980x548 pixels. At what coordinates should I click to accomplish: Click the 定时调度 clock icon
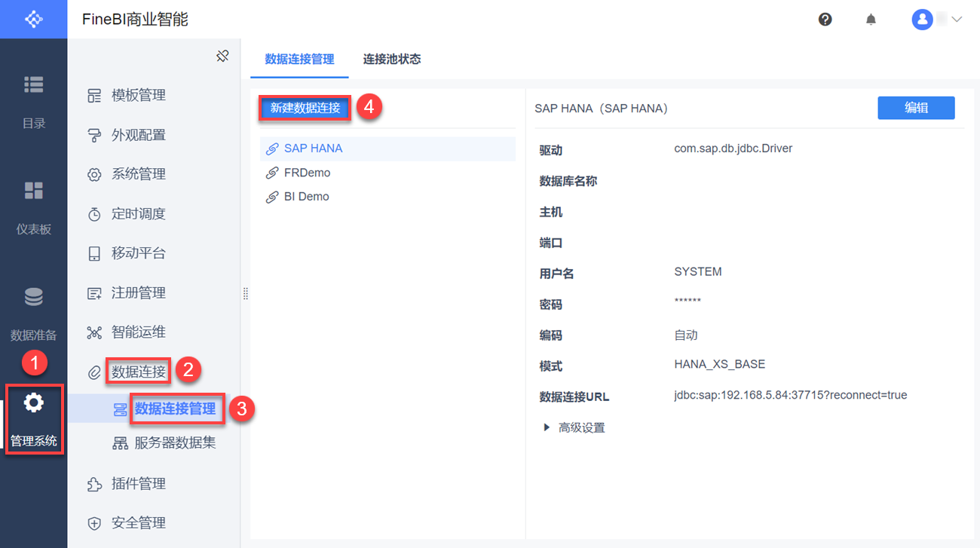coord(94,214)
